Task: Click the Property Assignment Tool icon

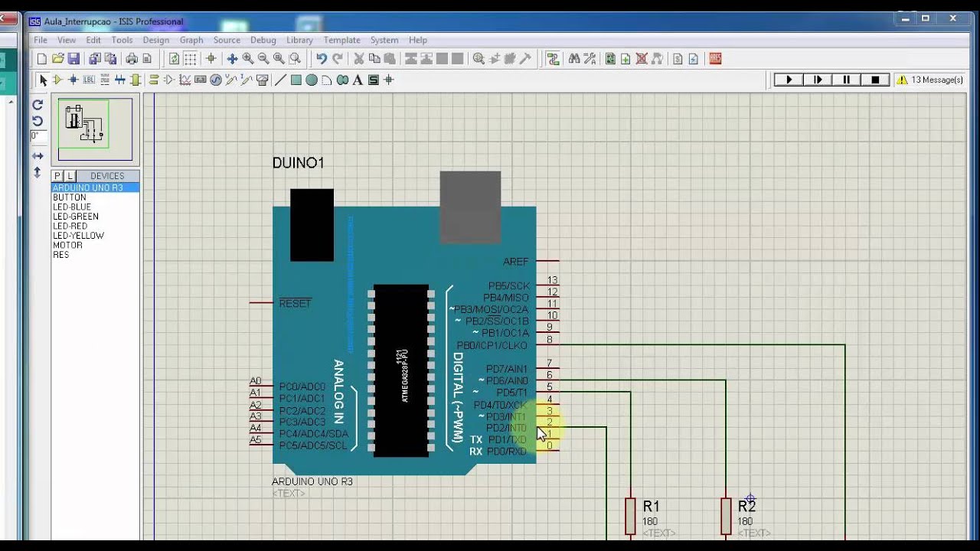Action: click(590, 59)
